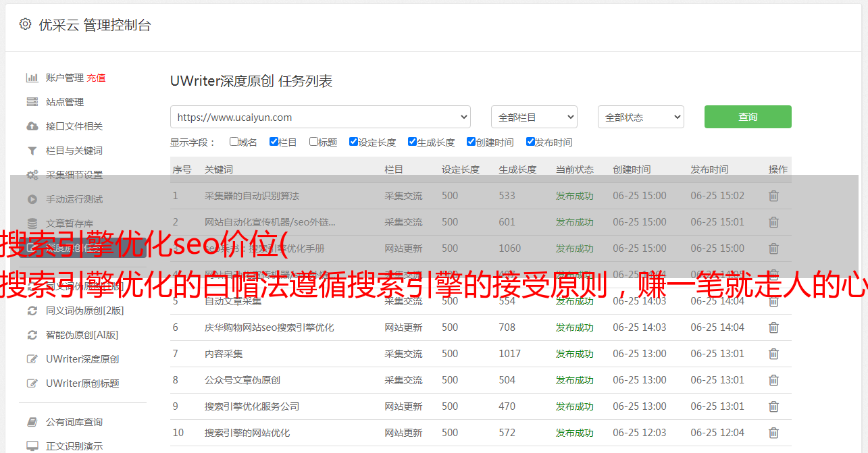Viewport: 868px width, 453px height.
Task: Open the 全部栏目 dropdown
Action: point(534,117)
